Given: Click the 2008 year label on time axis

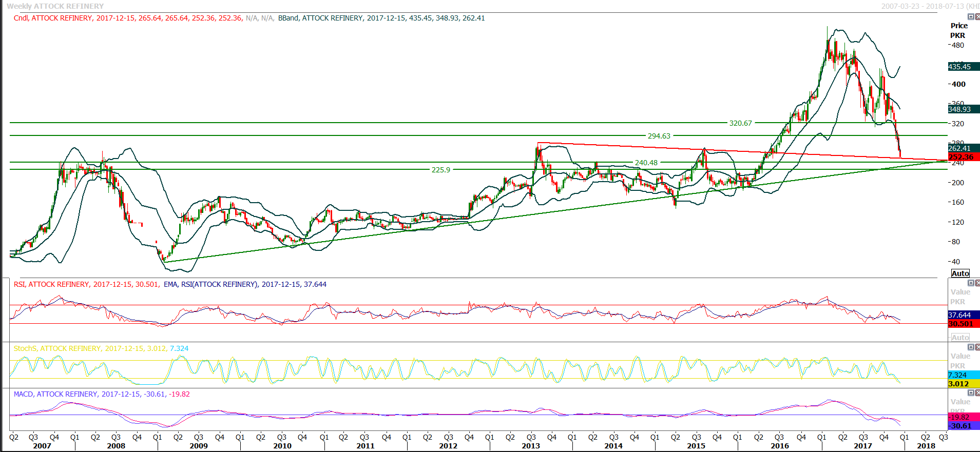Looking at the screenshot, I should pyautogui.click(x=116, y=446).
